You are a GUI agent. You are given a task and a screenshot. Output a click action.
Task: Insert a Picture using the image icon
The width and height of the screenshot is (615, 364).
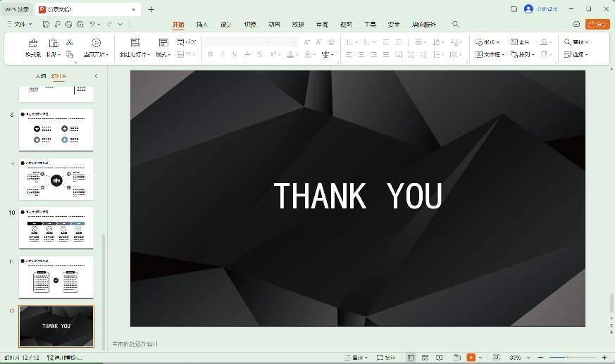click(514, 42)
